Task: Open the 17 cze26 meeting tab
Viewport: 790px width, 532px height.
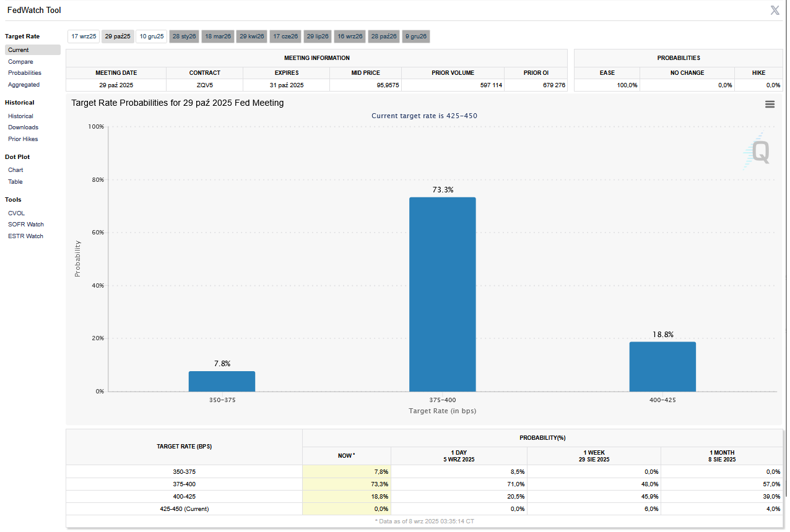Action: 285,36
